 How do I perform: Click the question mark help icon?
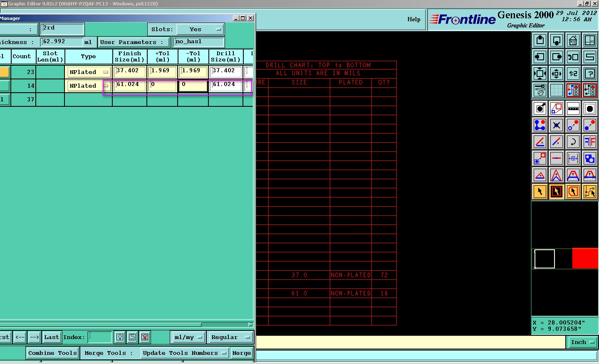[590, 74]
